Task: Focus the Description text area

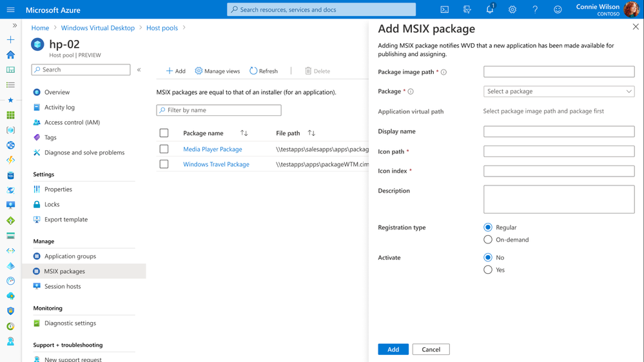Action: 558,200
